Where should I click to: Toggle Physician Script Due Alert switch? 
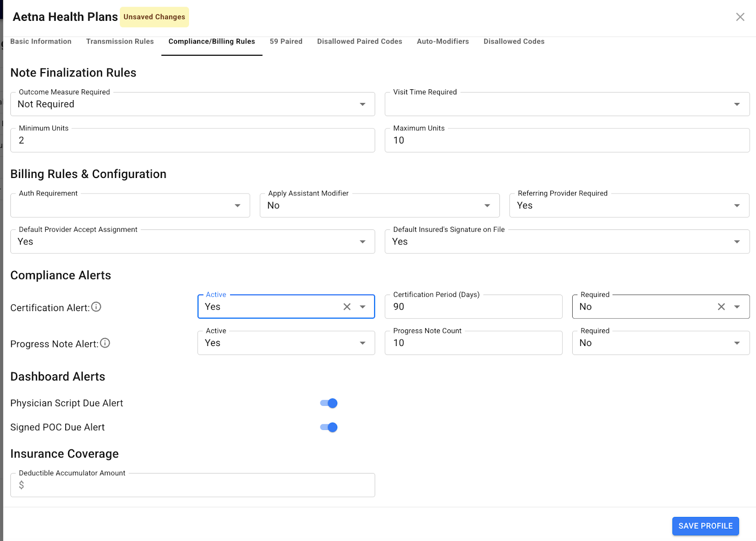328,403
